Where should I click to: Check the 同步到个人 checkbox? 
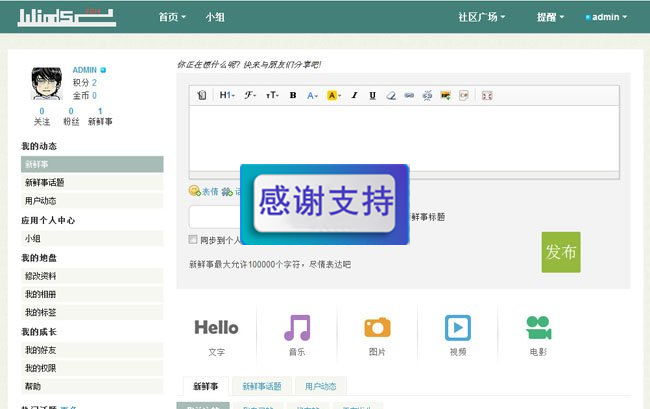tap(193, 240)
